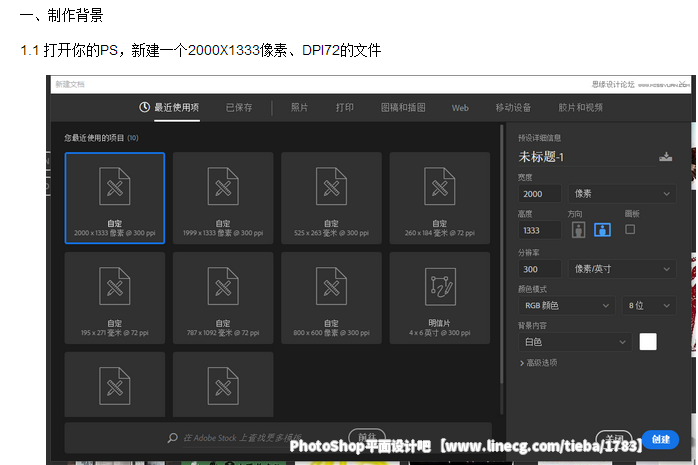Click the height field showing 1333
Image resolution: width=698 pixels, height=465 pixels.
(540, 230)
